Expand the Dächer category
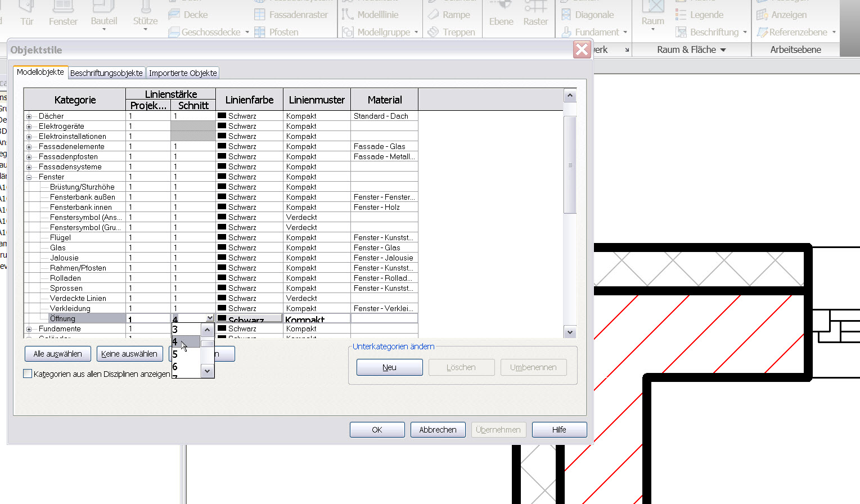 [29, 116]
